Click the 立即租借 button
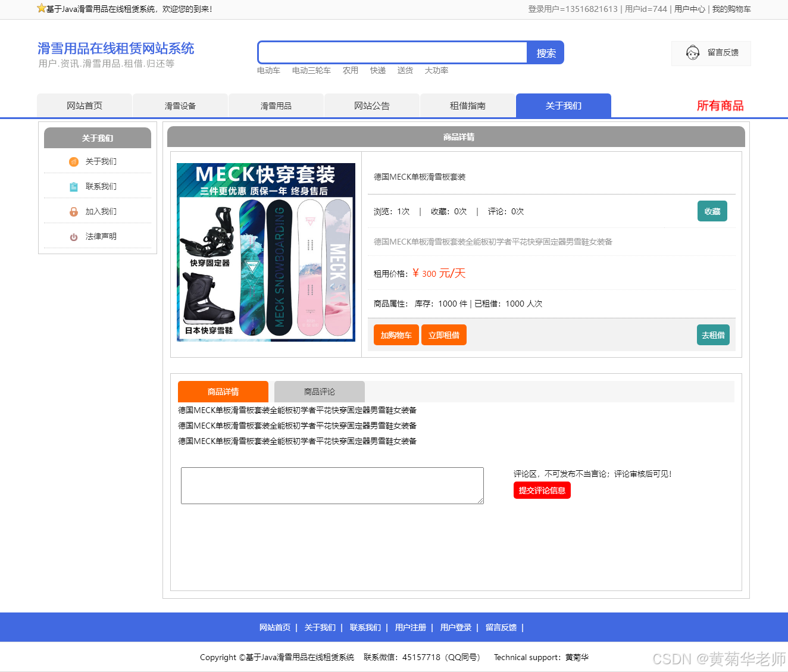This screenshot has width=788, height=672. 444,335
